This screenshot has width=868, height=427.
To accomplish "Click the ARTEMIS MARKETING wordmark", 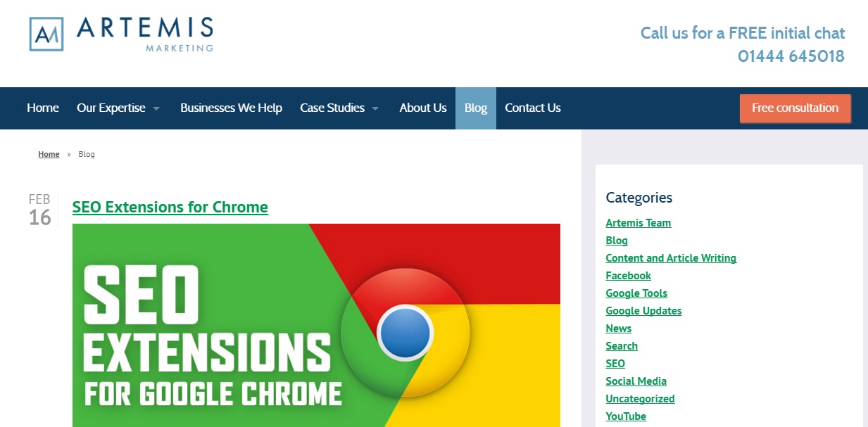I will point(145,34).
